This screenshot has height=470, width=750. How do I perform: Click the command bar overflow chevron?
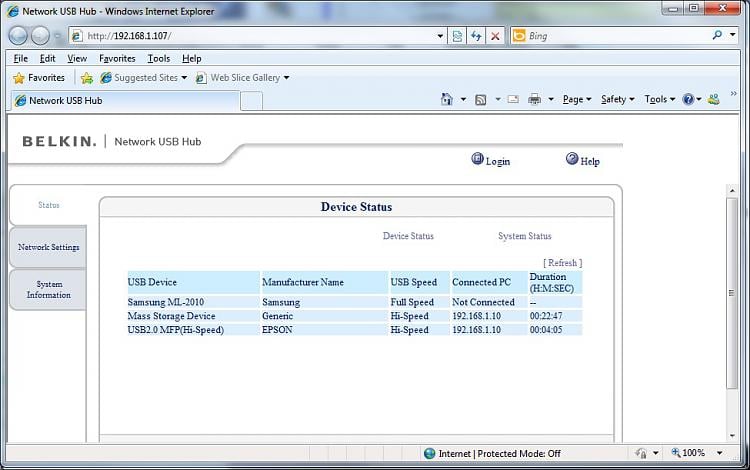coord(733,94)
